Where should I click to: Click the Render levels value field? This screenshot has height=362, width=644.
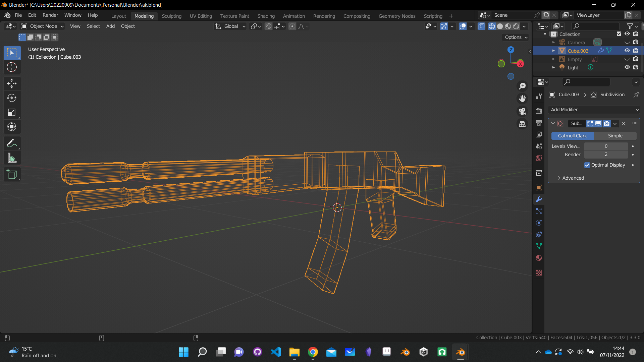[x=606, y=154]
